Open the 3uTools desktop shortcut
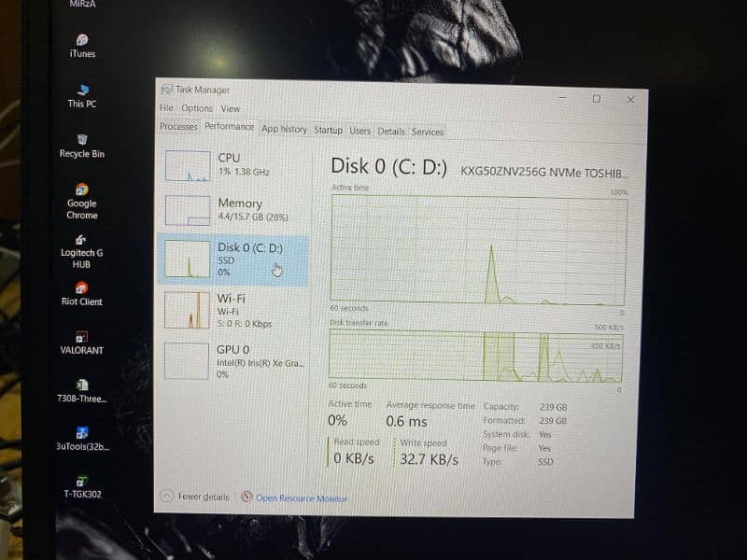 [82, 434]
